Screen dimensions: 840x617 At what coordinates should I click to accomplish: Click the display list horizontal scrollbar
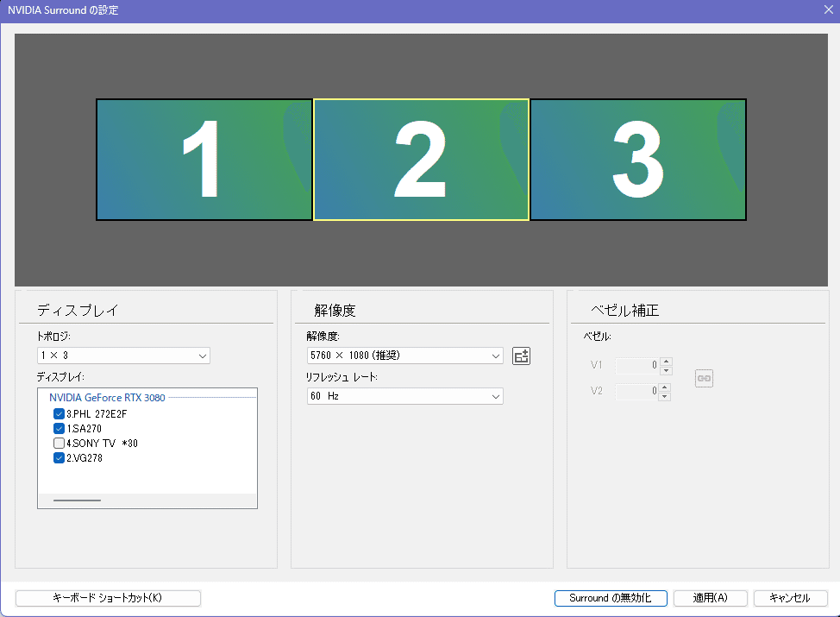(77, 501)
